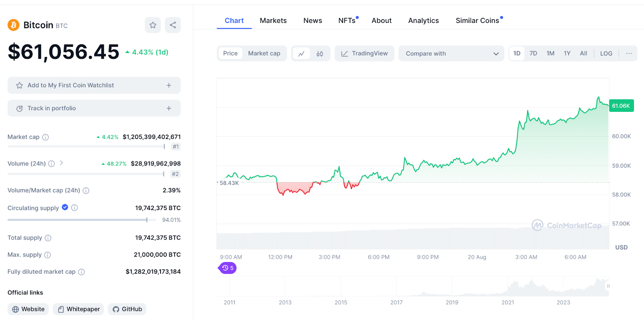644x321 pixels.
Task: Open the share icon button
Action: (x=173, y=25)
